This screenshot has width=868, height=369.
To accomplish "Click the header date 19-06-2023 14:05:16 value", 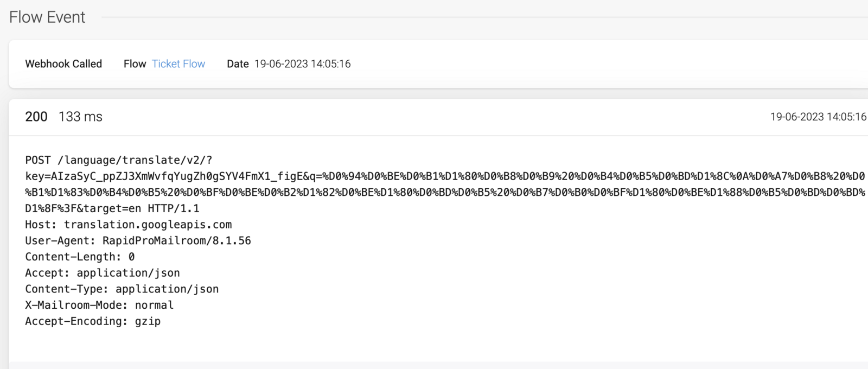I will (x=303, y=64).
